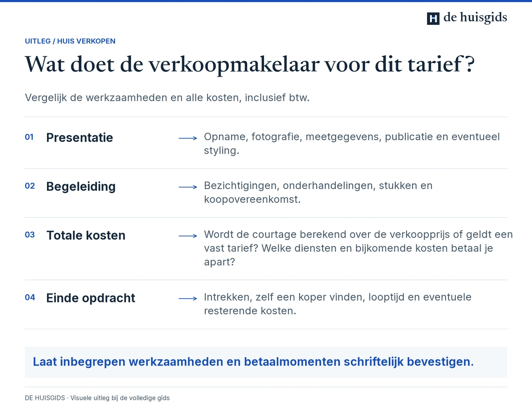The width and height of the screenshot is (532, 413).
Task: Select the 'Begeleiding' heading
Action: coord(81,186)
